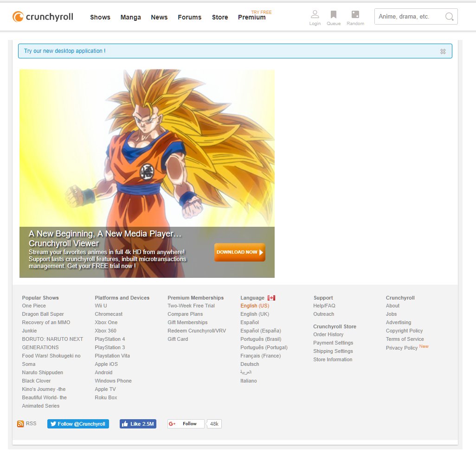The image size is (476, 460).
Task: Go to the News section
Action: click(x=159, y=17)
